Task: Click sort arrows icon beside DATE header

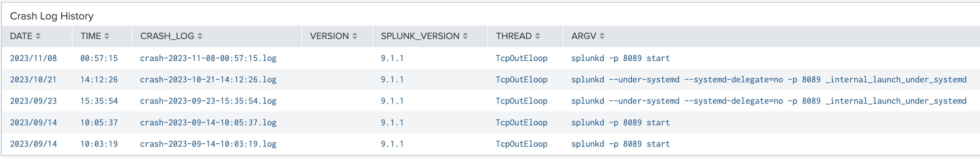Action: (38, 36)
